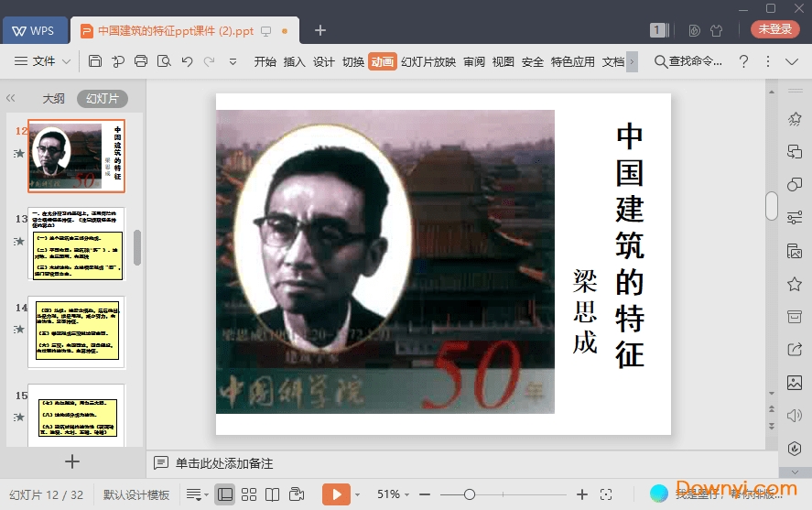This screenshot has height=510, width=812.
Task: Click the 查找命令 search box
Action: point(688,61)
